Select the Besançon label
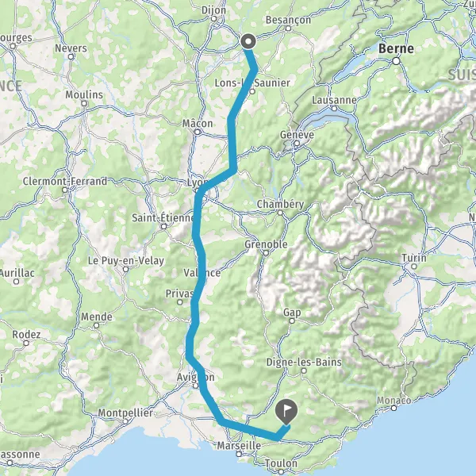Image resolution: width=476 pixels, height=476 pixels. 289,20
